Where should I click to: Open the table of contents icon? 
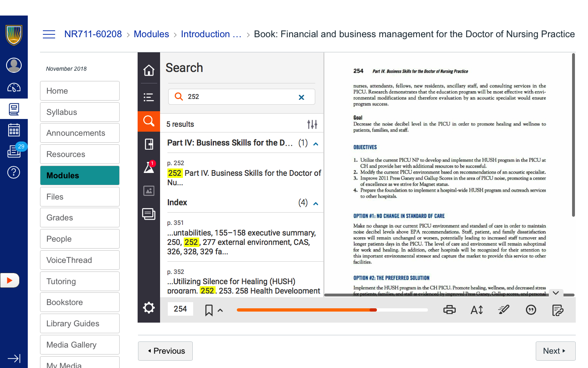pos(149,97)
